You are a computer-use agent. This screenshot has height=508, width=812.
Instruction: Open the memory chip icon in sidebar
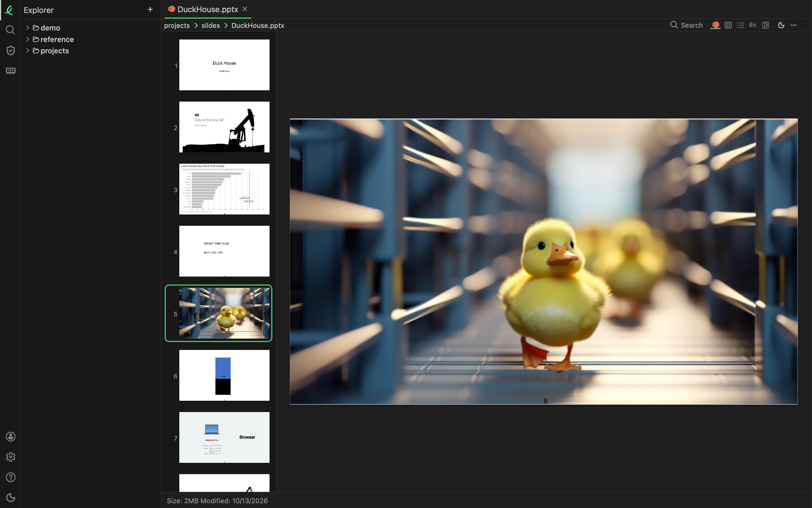point(10,71)
